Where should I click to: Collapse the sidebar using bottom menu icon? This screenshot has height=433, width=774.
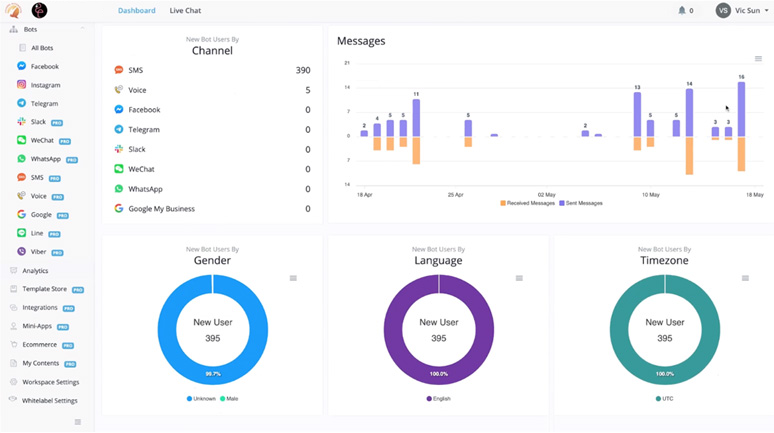pyautogui.click(x=78, y=422)
